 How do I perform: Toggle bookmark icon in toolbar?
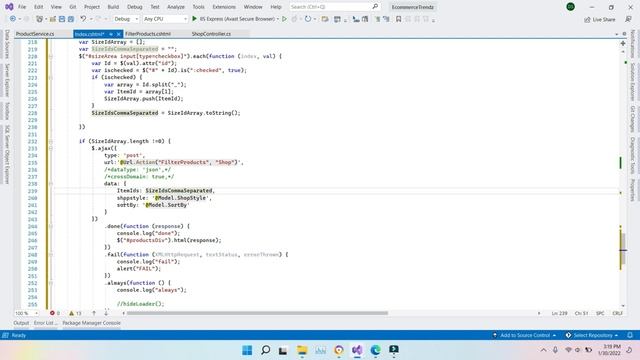point(398,19)
